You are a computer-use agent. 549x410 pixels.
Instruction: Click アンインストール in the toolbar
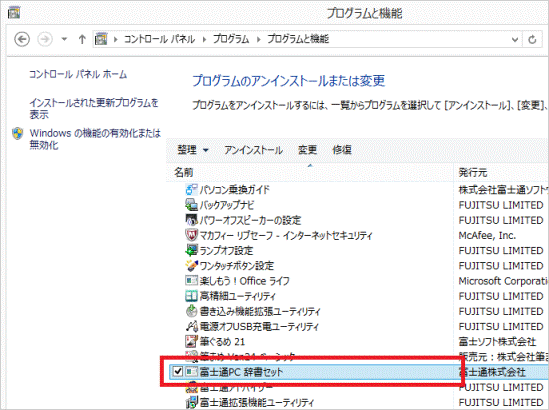click(253, 150)
